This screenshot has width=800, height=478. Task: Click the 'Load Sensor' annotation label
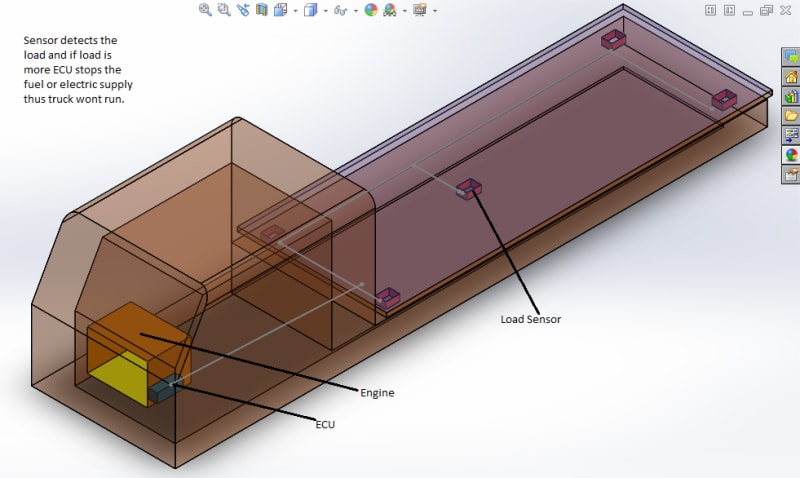(531, 319)
